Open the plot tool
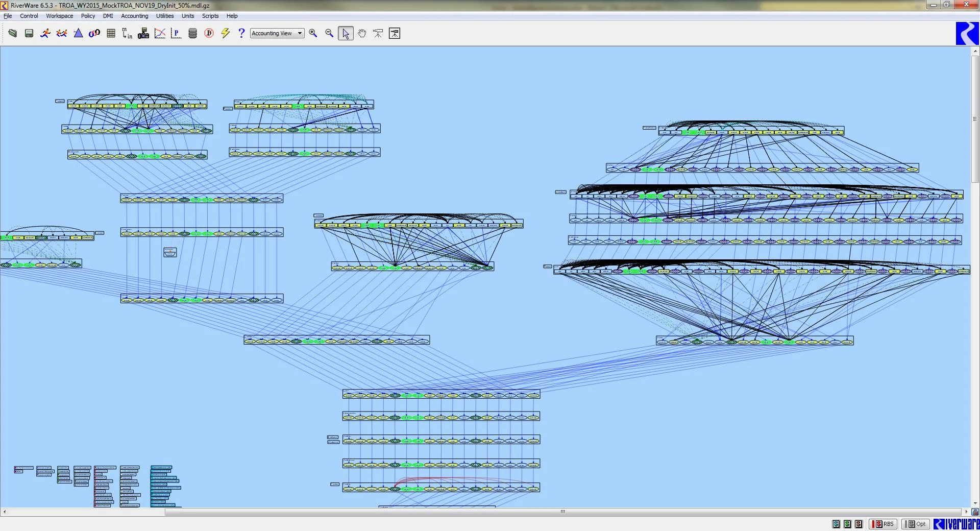 click(x=160, y=33)
